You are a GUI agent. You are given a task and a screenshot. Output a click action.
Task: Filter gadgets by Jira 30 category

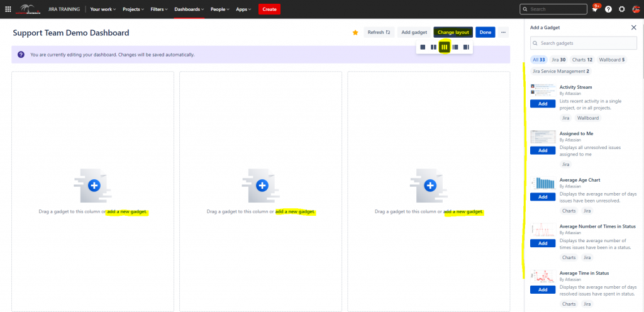[x=558, y=60]
